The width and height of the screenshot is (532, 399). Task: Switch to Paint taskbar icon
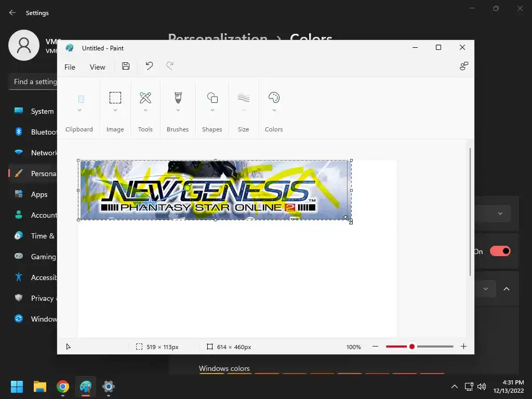pyautogui.click(x=86, y=387)
